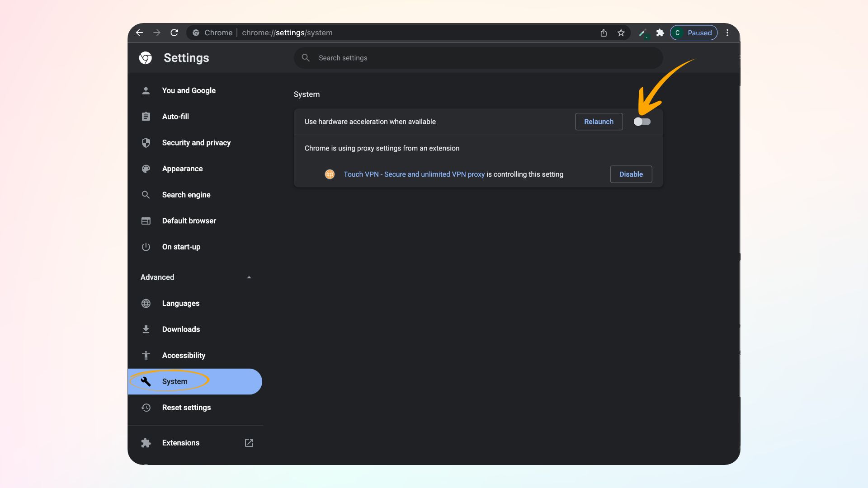Open the Paused profile button
The width and height of the screenshot is (868, 488).
coord(693,33)
